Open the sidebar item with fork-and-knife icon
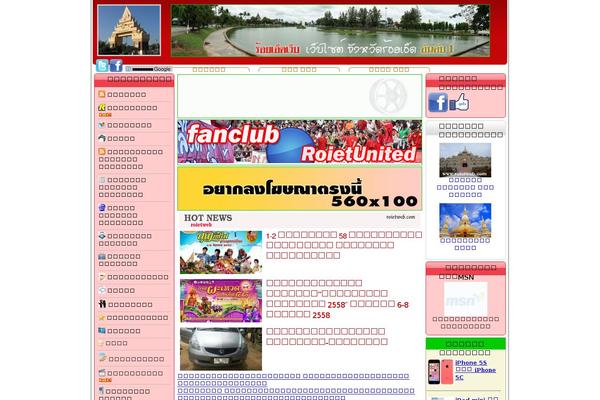Screen dimensions: 600x400 coord(125,305)
